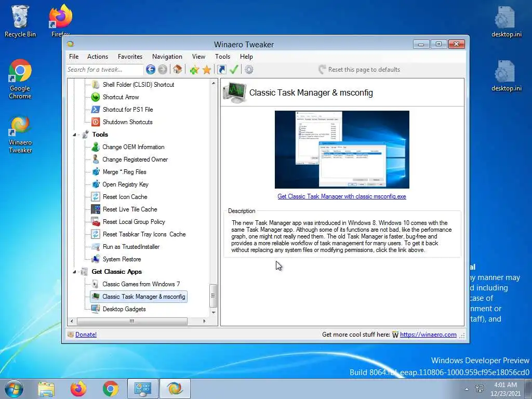Click the Reset Local Group Policy icon

(96, 222)
